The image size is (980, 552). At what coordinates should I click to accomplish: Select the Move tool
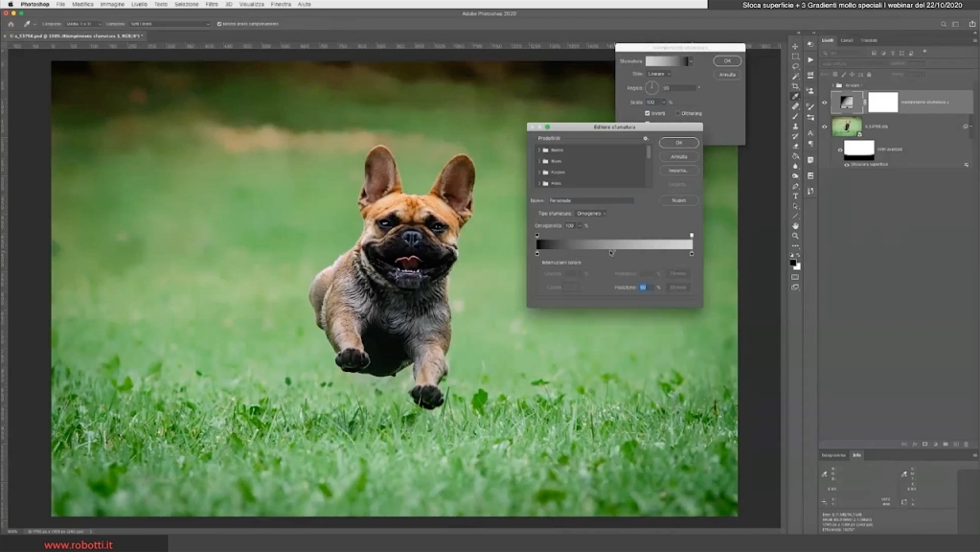point(796,45)
